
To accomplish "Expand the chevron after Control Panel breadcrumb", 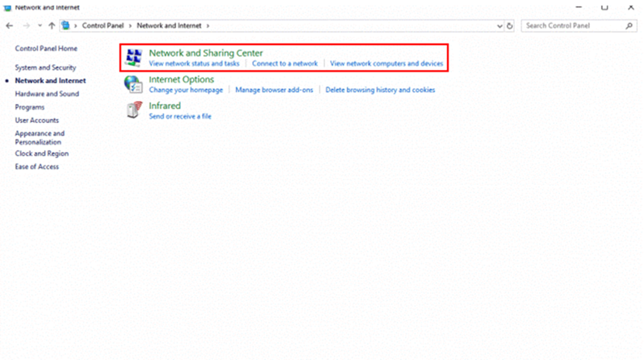I will (131, 26).
